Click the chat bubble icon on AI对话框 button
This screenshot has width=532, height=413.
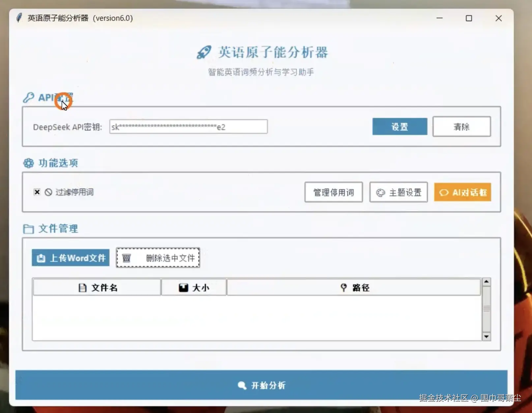[x=443, y=192]
